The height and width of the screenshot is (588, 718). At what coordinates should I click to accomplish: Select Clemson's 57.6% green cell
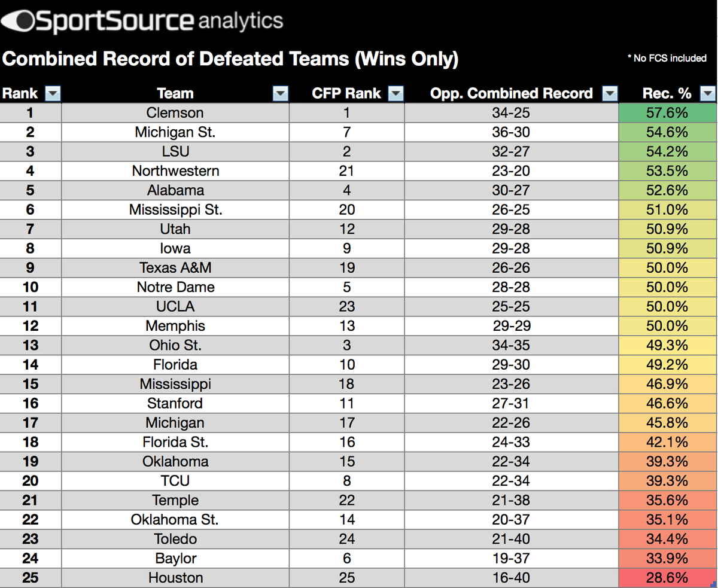coord(668,112)
